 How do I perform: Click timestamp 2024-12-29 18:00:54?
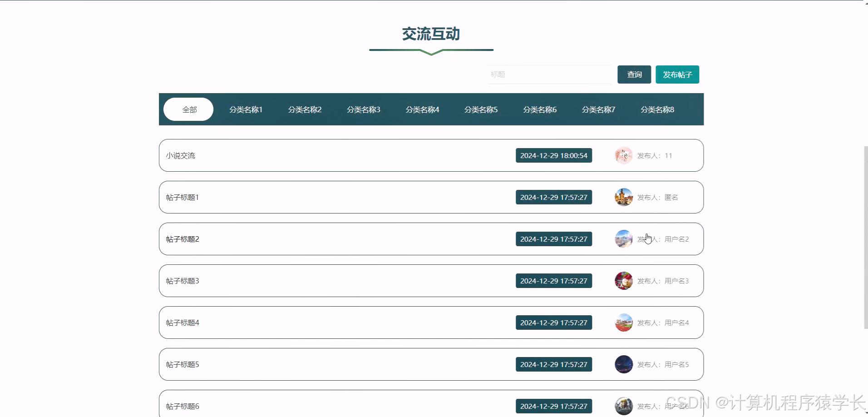pyautogui.click(x=554, y=155)
